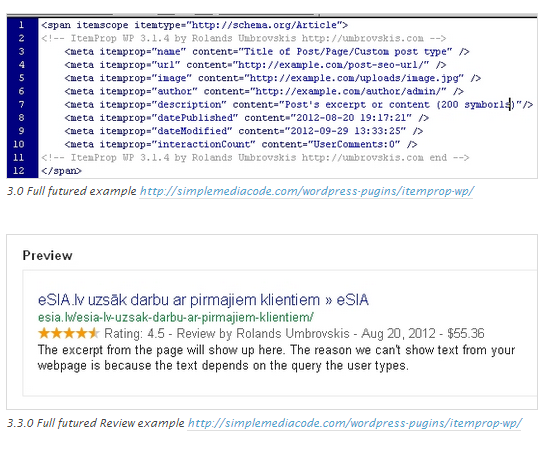Viewport: 550px width, 450px height.
Task: Select code line number 5
Action: pos(21,78)
